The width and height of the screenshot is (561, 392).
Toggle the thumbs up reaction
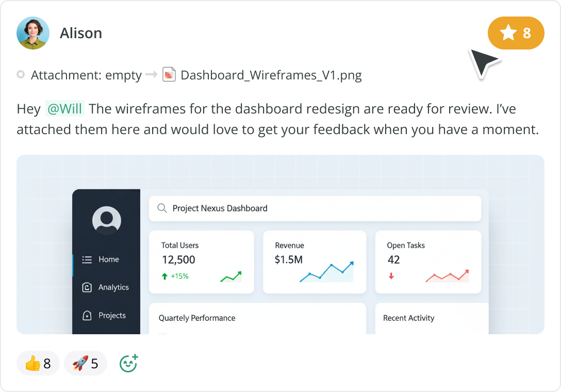(38, 364)
